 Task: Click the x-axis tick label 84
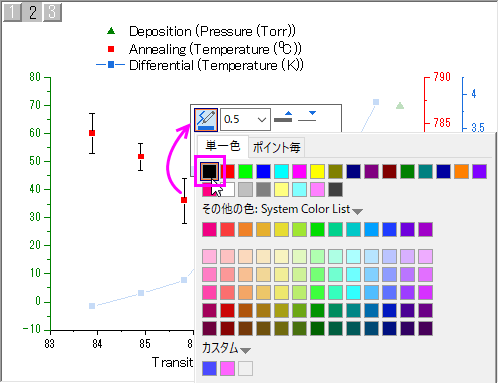click(97, 344)
